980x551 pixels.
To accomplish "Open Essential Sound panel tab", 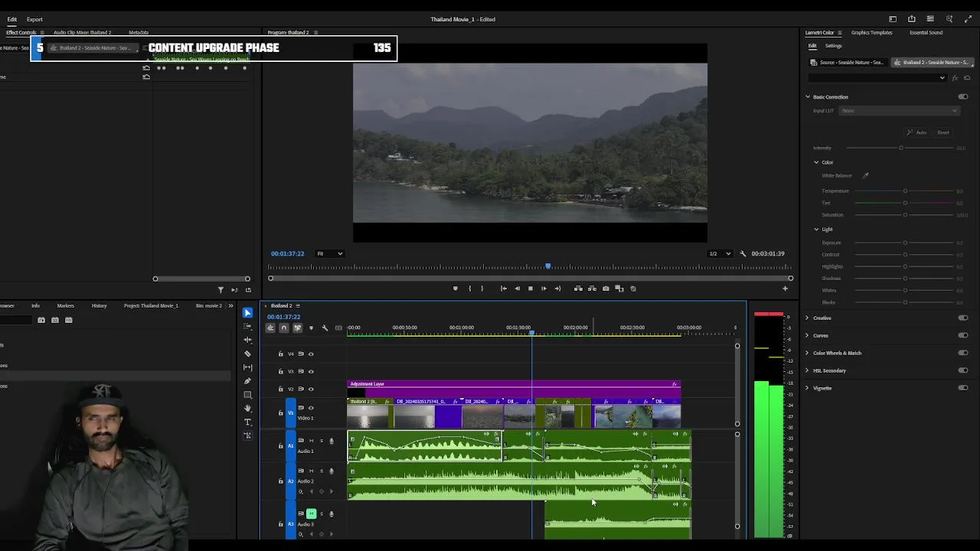I will point(926,33).
